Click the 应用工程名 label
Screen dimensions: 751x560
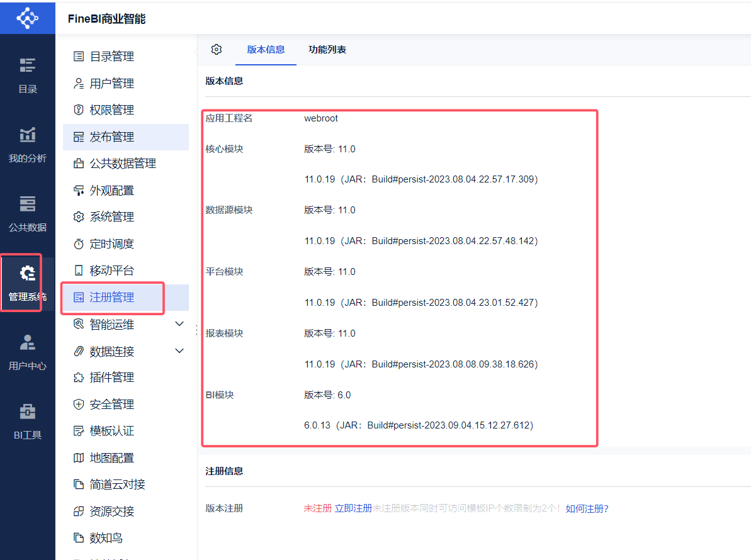(x=229, y=118)
